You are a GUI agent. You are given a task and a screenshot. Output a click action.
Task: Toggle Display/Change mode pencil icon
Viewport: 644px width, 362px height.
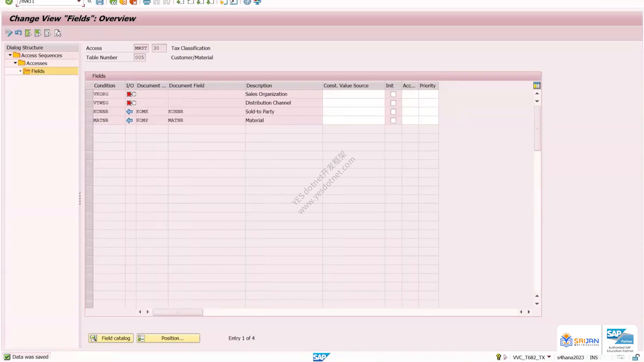pos(9,33)
